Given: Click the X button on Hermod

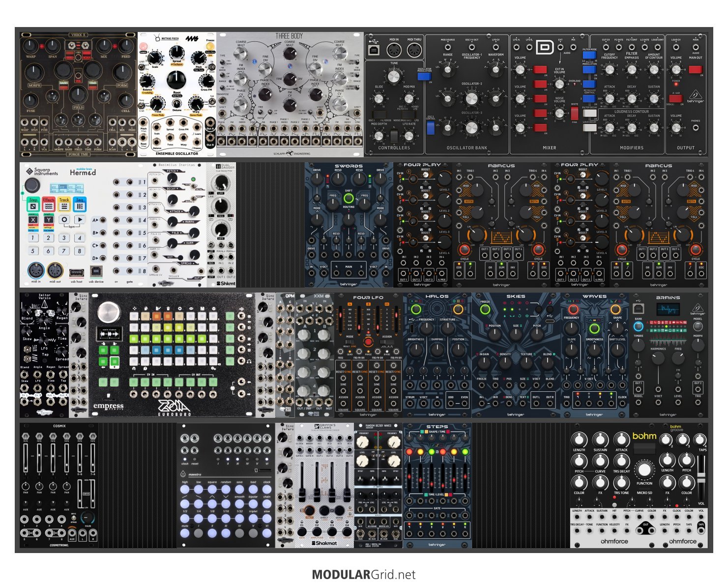Looking at the screenshot, I should [x=33, y=220].
